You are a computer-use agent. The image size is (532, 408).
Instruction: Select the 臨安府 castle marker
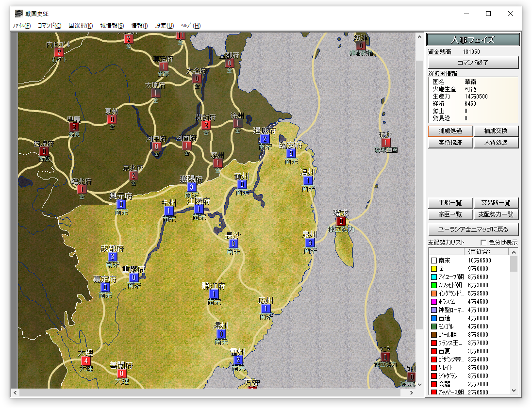coord(291,153)
